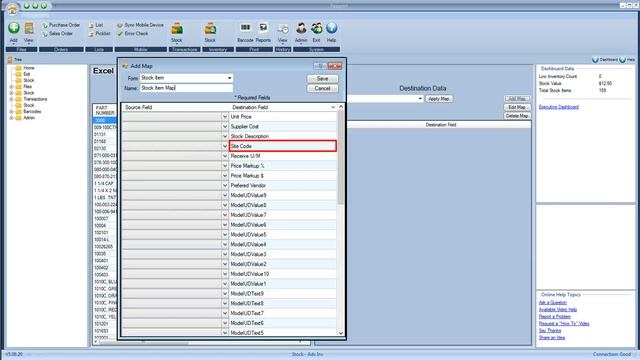Viewport: 640px width, 360px height.
Task: Select the ModelUDValue10 destination row
Action: (282, 274)
